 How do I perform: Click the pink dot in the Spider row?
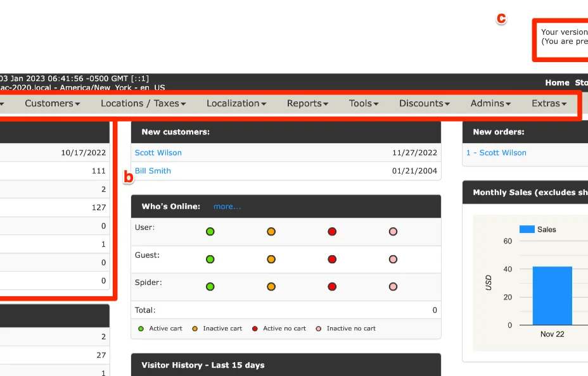(393, 287)
